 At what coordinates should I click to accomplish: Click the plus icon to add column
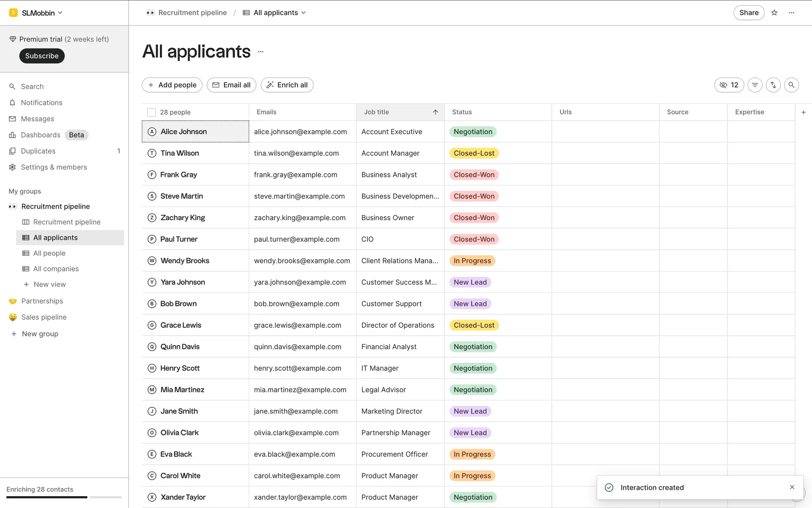click(x=804, y=112)
